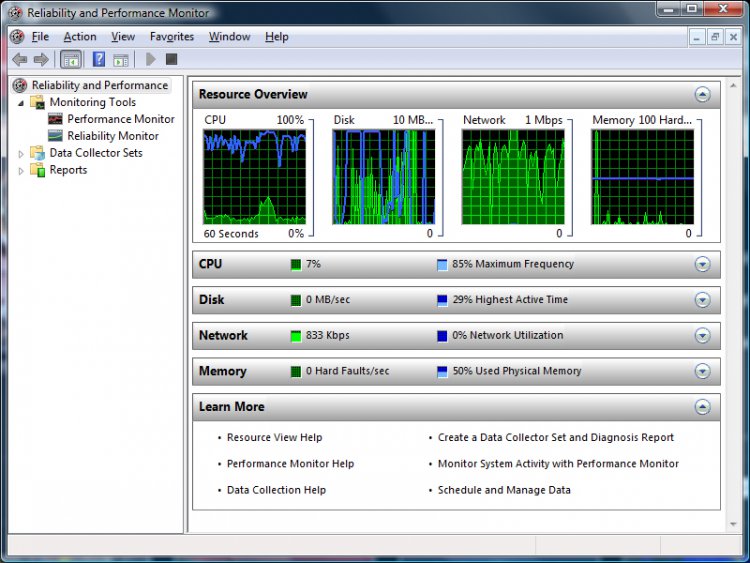Click the green Network Kbps indicator square
This screenshot has width=750, height=563.
click(296, 336)
